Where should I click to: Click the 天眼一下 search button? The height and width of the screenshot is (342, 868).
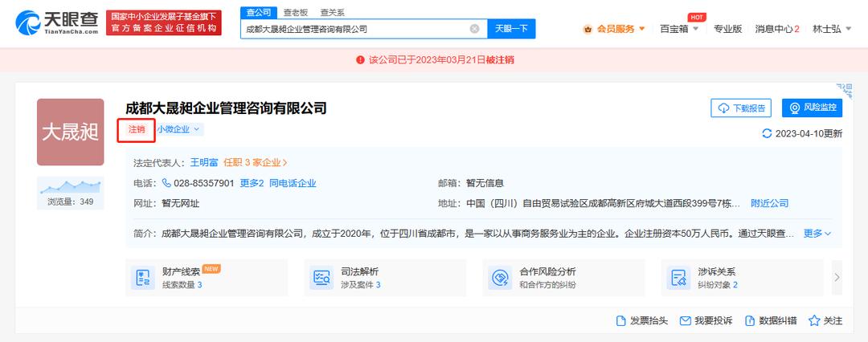tap(511, 29)
